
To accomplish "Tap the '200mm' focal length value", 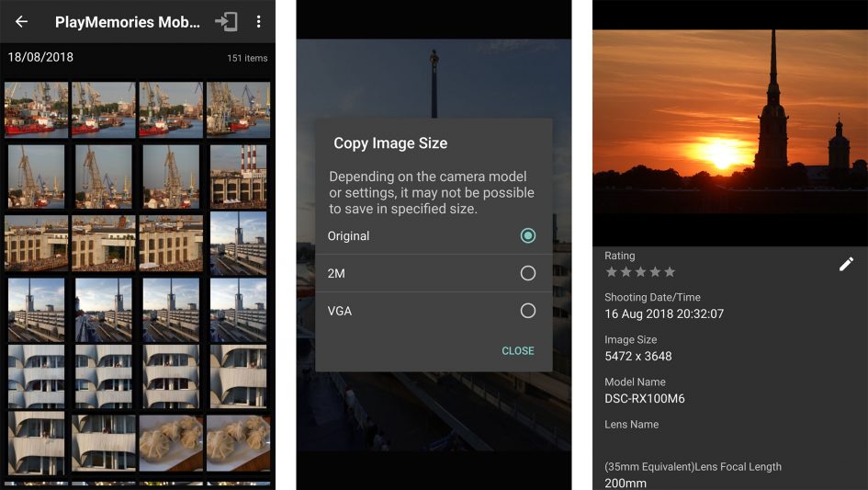I will 626,484.
